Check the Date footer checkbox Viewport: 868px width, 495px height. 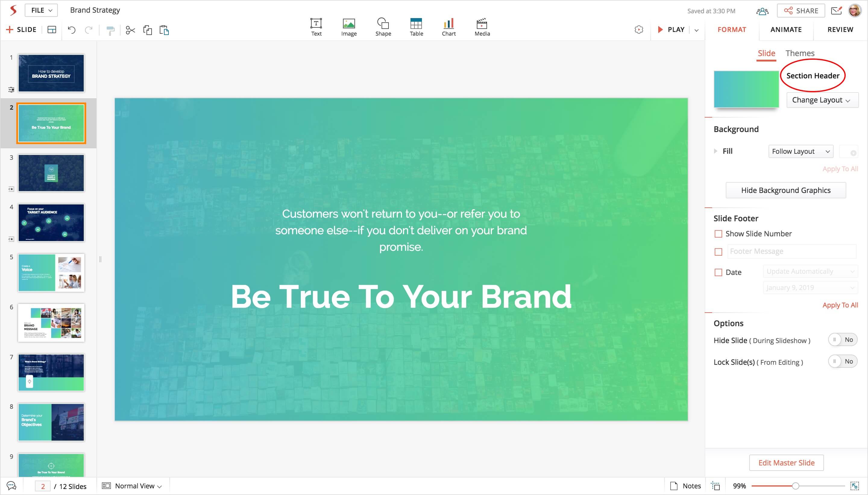click(718, 272)
